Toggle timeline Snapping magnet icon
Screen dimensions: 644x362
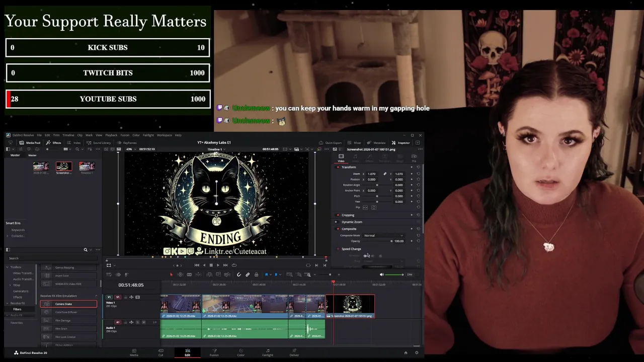pyautogui.click(x=239, y=275)
